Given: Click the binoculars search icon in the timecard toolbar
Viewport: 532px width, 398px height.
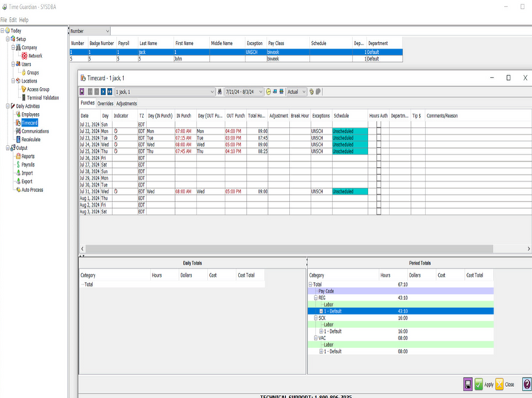Looking at the screenshot, I should 219,92.
